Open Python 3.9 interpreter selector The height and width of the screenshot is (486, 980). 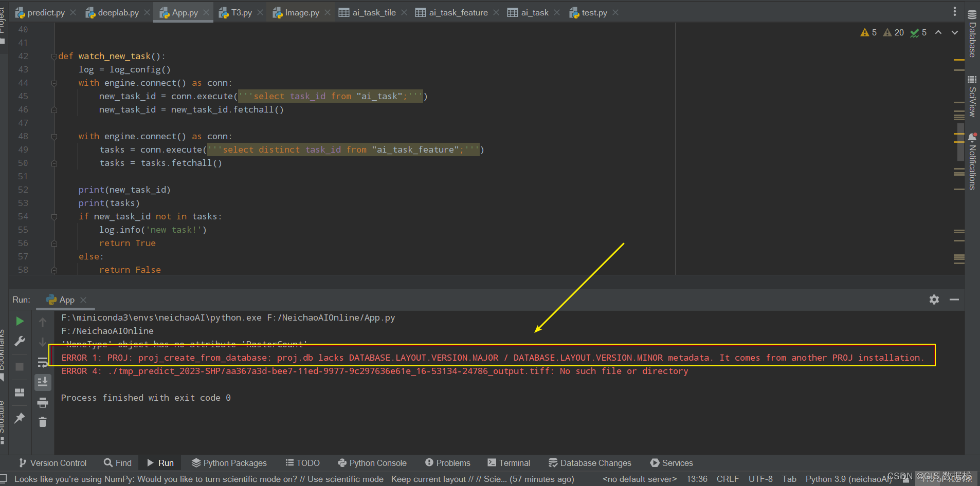pyautogui.click(x=848, y=479)
